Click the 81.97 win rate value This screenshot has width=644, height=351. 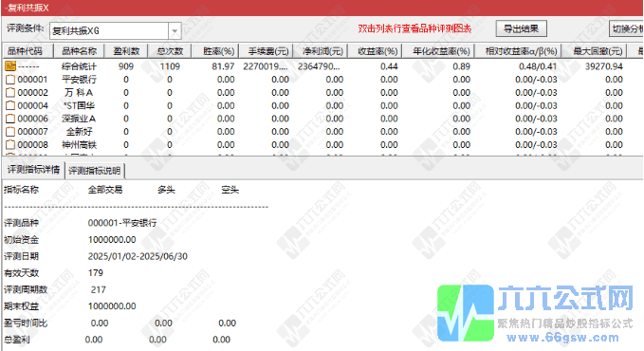tap(224, 66)
